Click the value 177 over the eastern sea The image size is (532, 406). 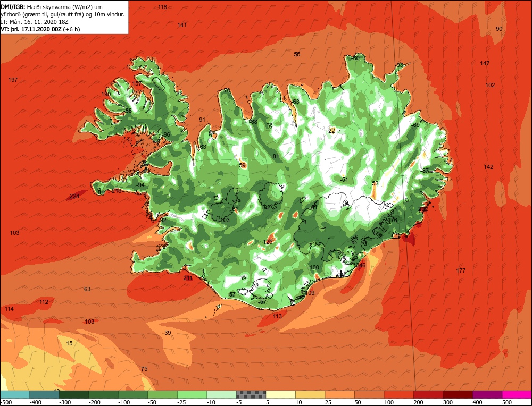click(461, 270)
